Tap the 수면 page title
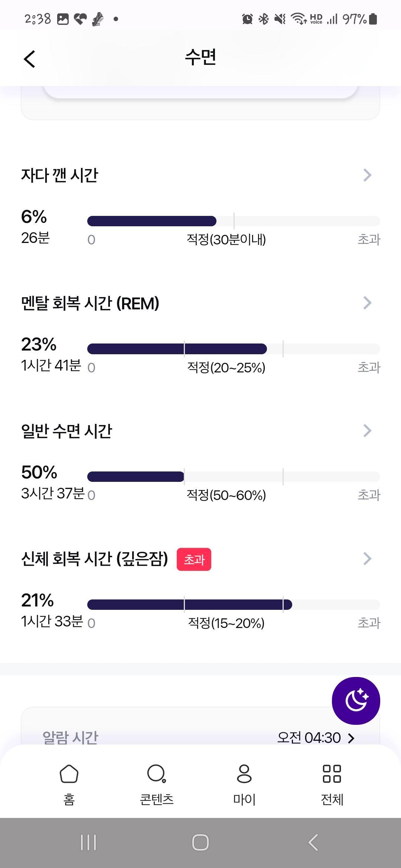This screenshot has height=868, width=401. coord(200,57)
